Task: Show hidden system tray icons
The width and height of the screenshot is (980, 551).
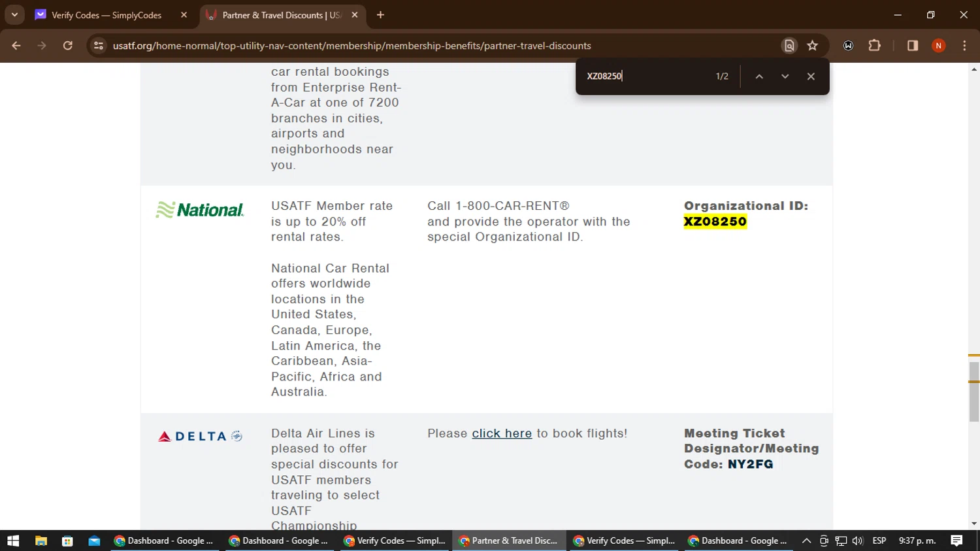Action: coord(806,541)
